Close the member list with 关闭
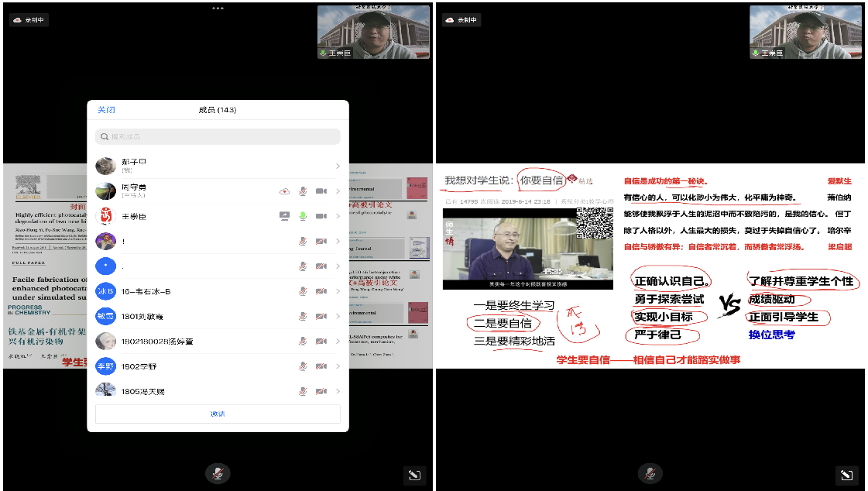This screenshot has width=868, height=491. (x=106, y=110)
